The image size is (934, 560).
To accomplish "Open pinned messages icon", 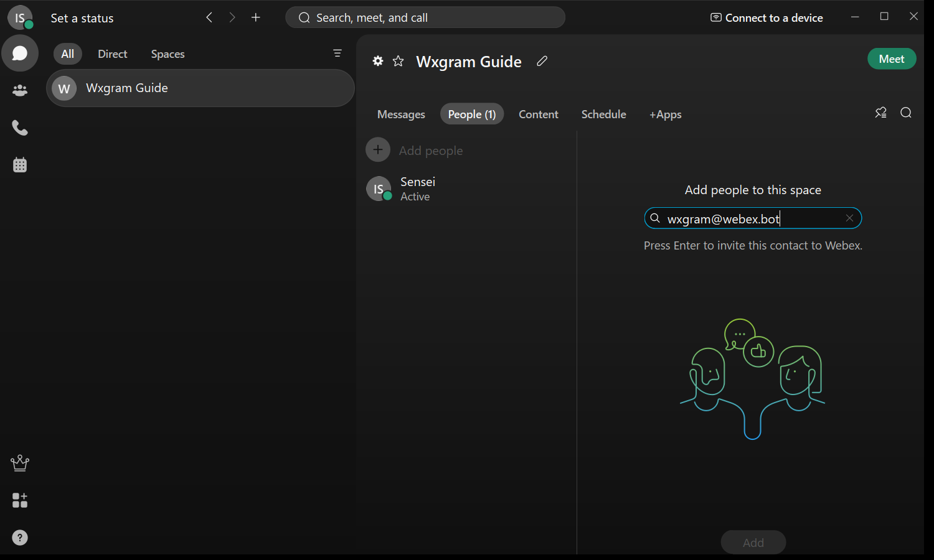I will coord(880,113).
